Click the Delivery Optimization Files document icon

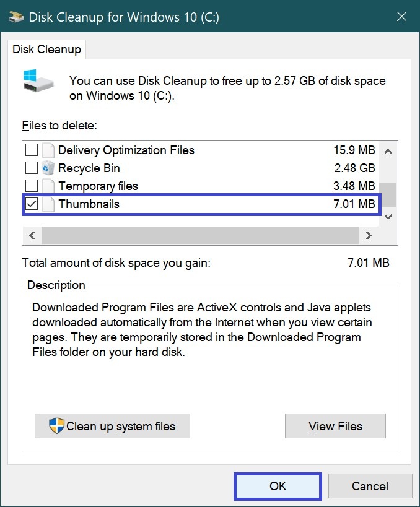(48, 150)
